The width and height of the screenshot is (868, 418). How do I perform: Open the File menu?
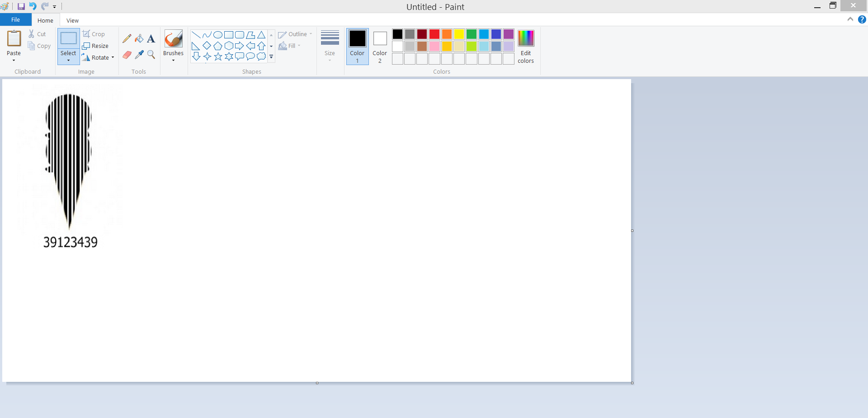[15, 19]
